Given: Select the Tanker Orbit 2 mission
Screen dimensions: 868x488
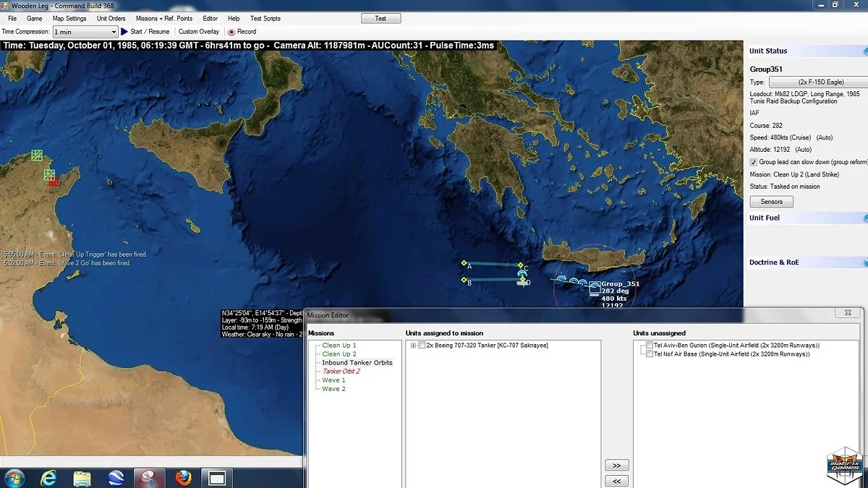Looking at the screenshot, I should click(x=341, y=372).
